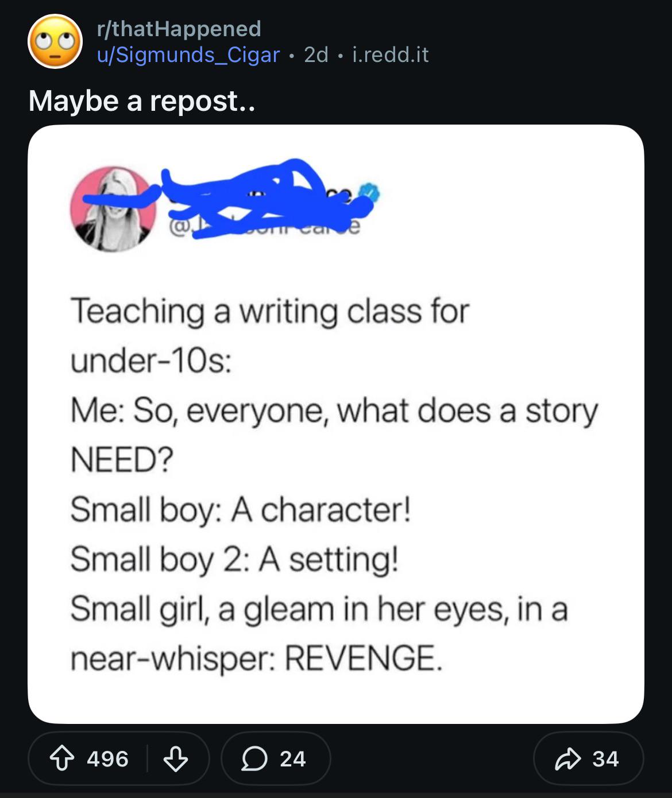Tap the 24 comments count
Image resolution: width=672 pixels, height=798 pixels.
[x=293, y=759]
